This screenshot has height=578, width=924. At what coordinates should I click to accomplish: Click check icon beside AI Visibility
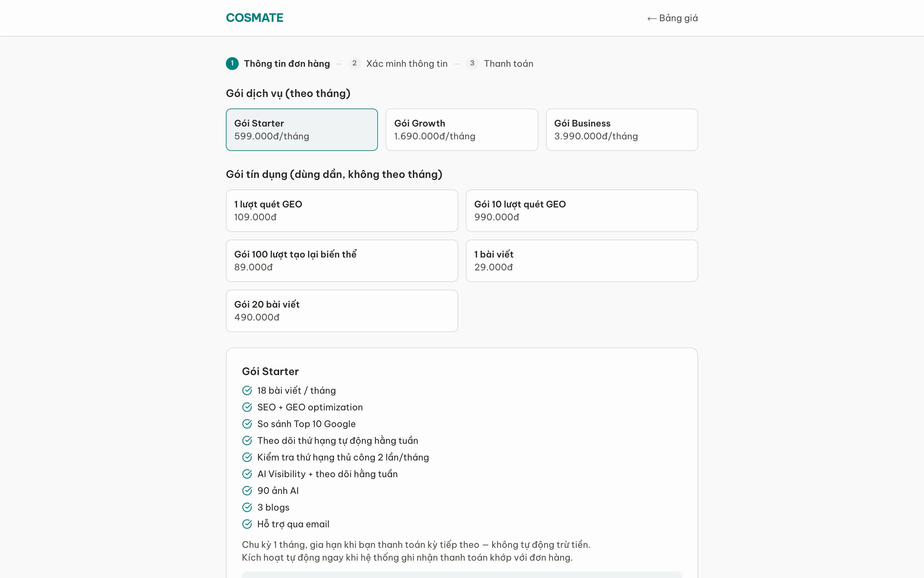247,474
